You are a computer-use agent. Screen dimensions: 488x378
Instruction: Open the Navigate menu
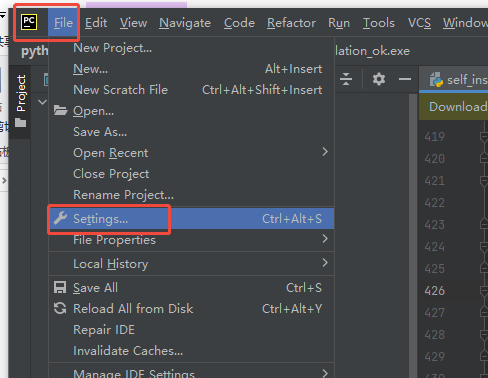click(185, 23)
